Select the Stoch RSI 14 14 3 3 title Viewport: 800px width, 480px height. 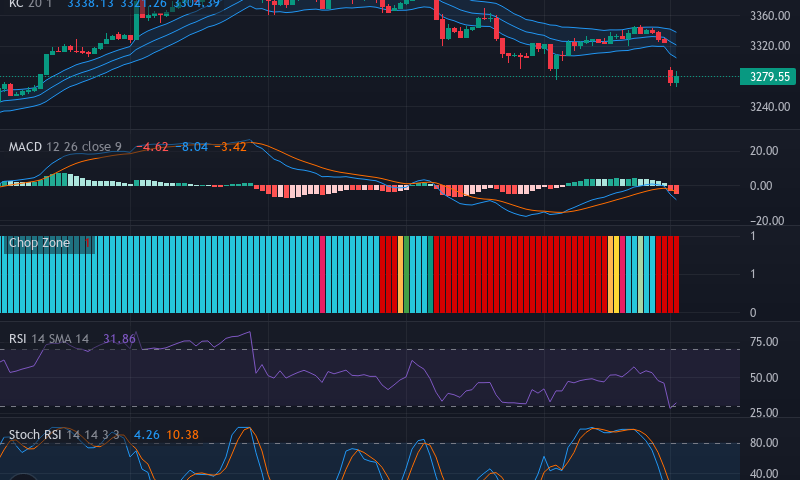(x=64, y=435)
